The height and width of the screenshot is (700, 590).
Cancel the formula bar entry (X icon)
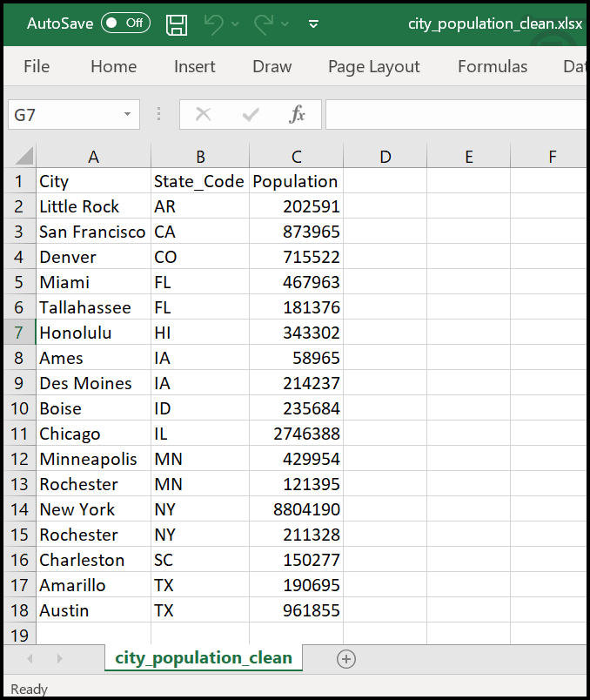tap(204, 114)
